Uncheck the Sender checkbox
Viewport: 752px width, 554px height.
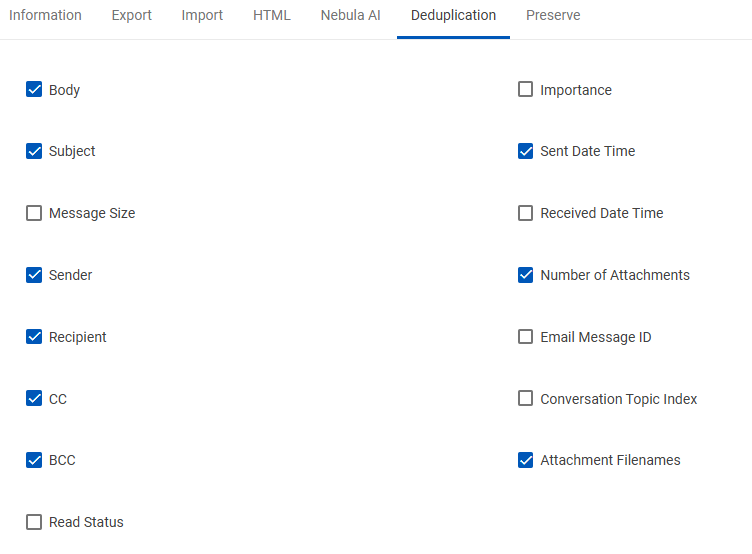click(34, 275)
